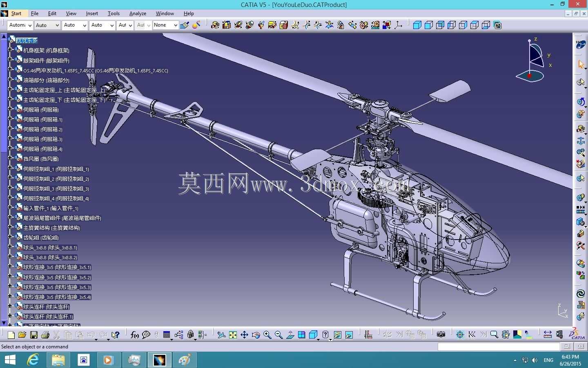Screen dimensions: 588x368
Task: Click the clock showing 6:43 PM
Action: [570, 357]
